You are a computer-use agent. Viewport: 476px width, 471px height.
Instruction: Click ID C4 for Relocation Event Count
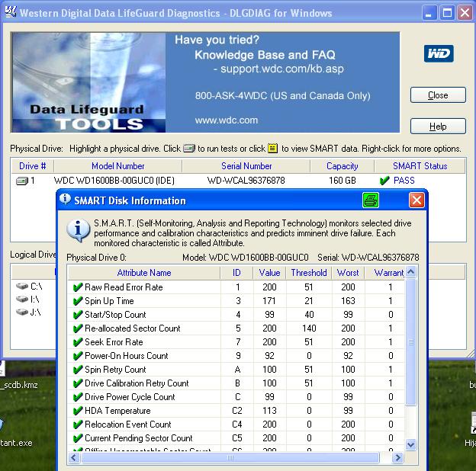(236, 425)
